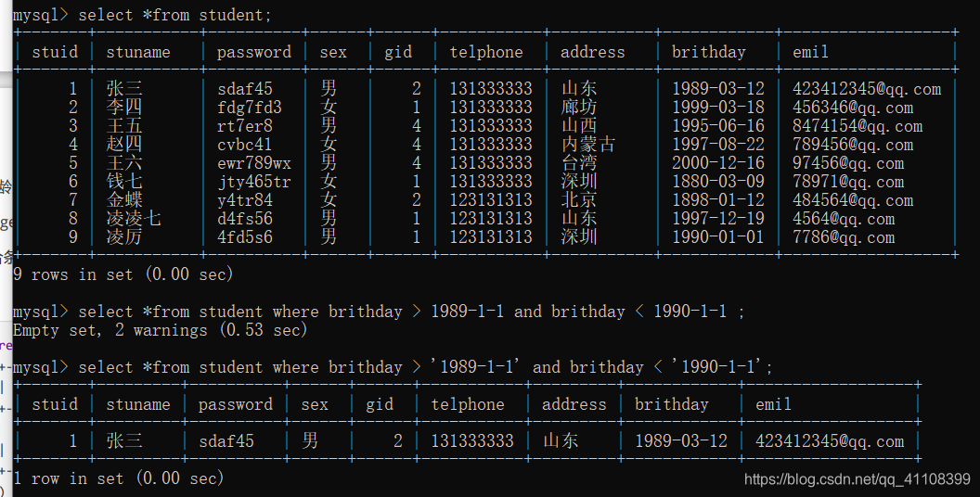
Task: Click the student name 赵四
Action: coord(124,145)
